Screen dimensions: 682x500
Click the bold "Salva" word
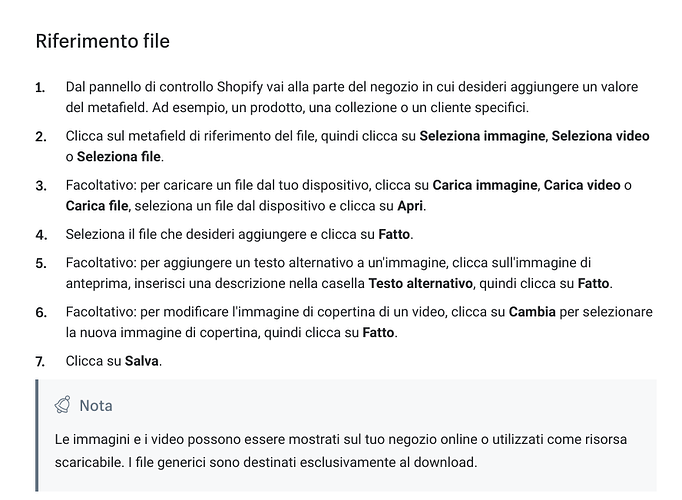coord(142,360)
